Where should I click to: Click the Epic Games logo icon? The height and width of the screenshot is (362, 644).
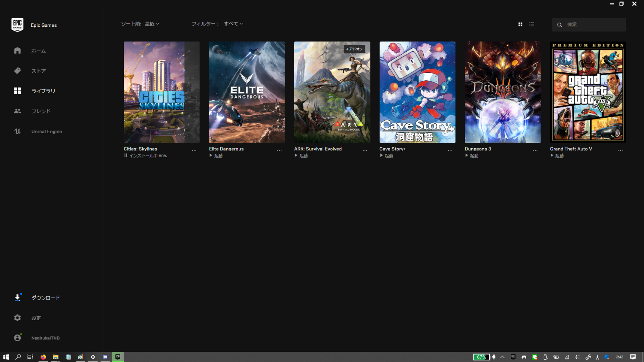(x=17, y=25)
